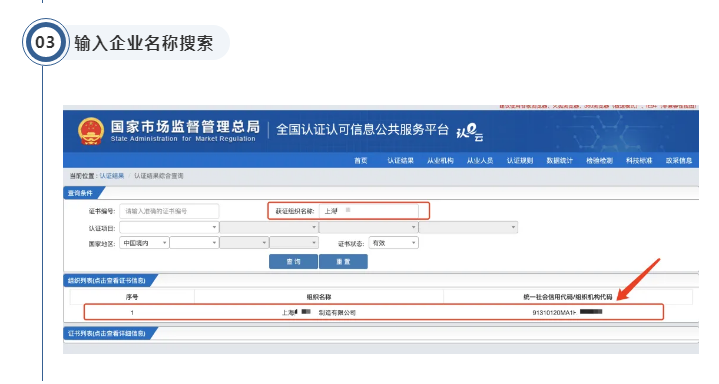The image size is (719, 384).
Task: Expand the fourth 国家地区 dropdown
Action: point(294,243)
